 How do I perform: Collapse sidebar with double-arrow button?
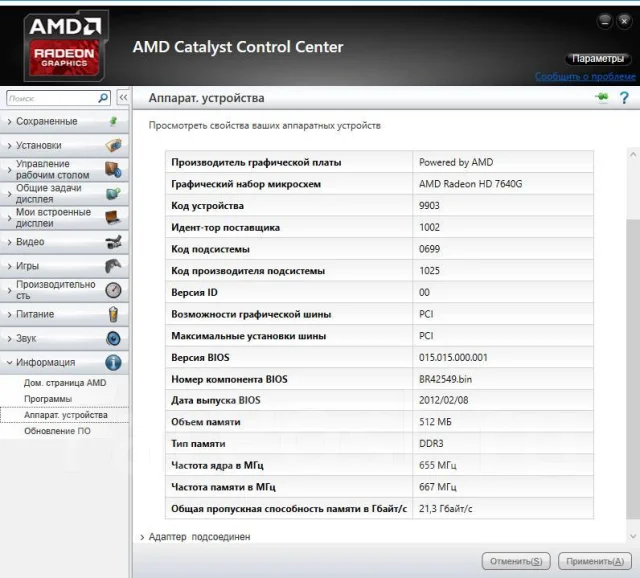pyautogui.click(x=123, y=98)
